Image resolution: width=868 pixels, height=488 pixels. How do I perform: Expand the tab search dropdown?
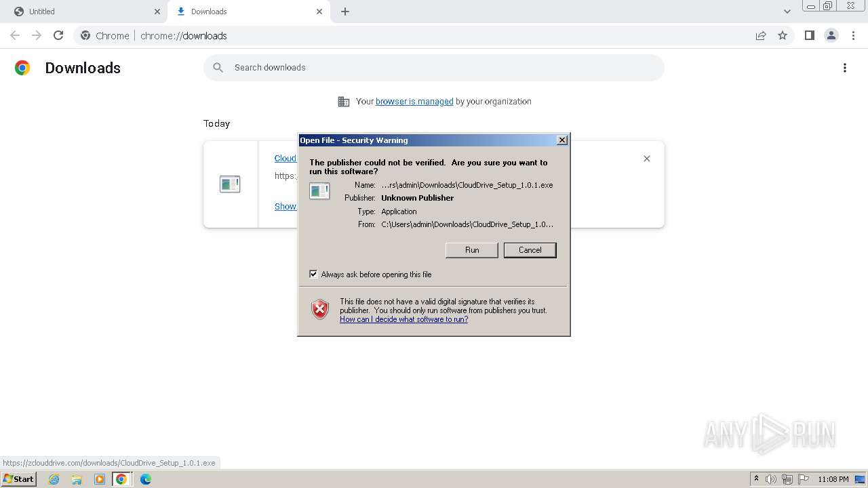point(787,12)
